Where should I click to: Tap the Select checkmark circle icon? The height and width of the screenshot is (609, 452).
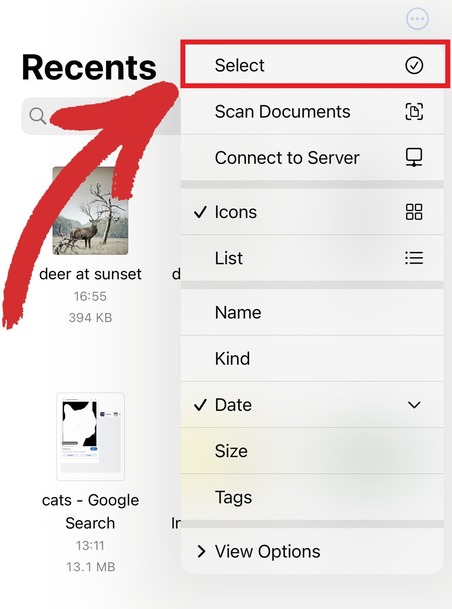coord(414,65)
